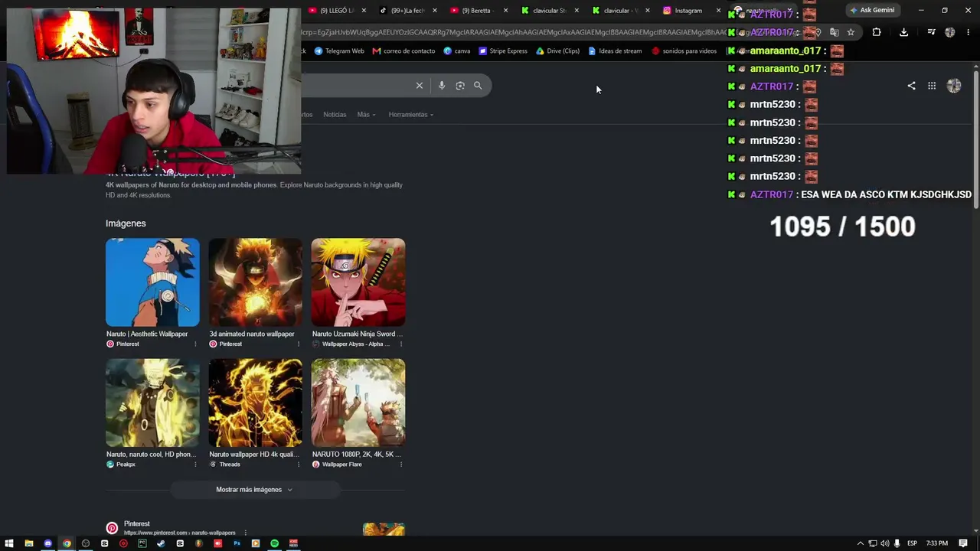
Task: Open Telegram Web bookmark
Action: tap(339, 51)
